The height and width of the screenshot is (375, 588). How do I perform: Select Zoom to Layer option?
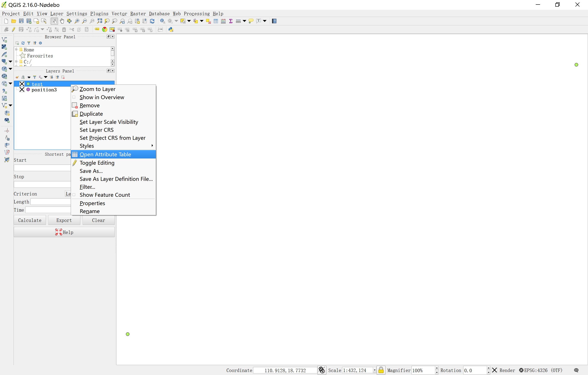[97, 89]
